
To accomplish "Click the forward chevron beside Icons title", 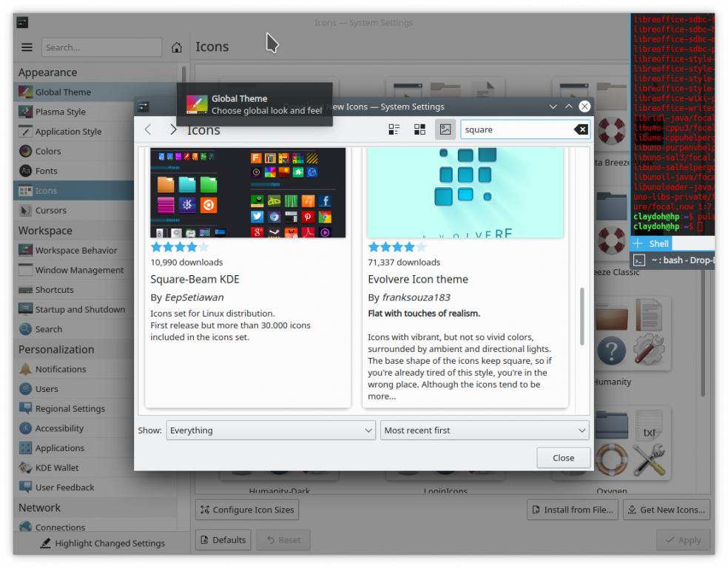I will (173, 129).
